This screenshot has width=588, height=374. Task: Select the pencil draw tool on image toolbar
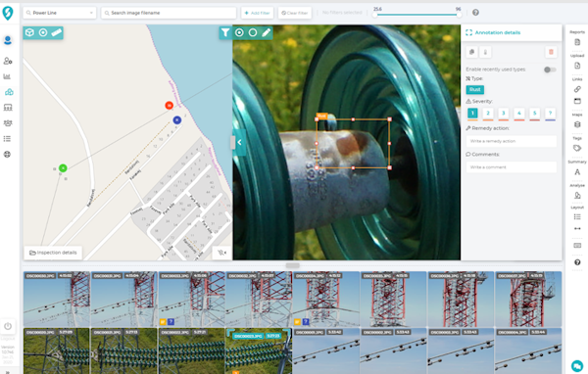tap(267, 32)
